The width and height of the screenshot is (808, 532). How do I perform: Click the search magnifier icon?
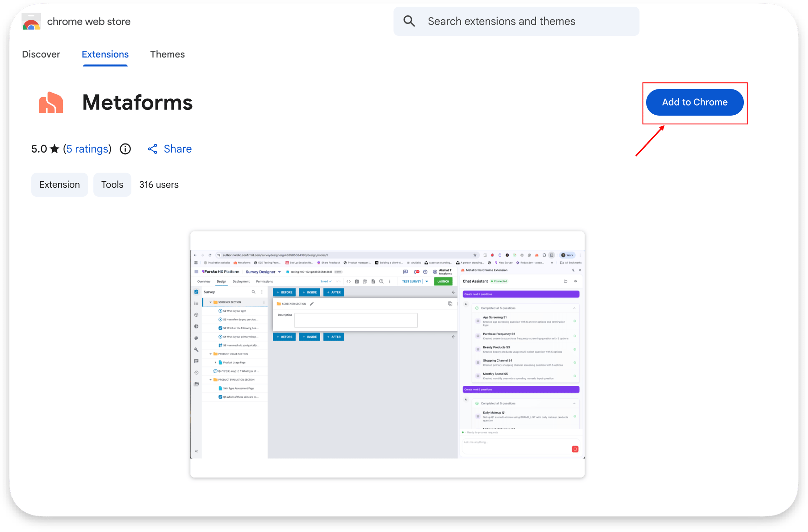[x=409, y=21]
